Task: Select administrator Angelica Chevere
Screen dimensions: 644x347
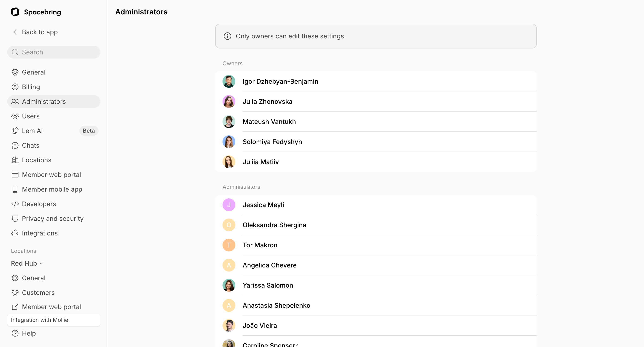Action: click(x=376, y=265)
